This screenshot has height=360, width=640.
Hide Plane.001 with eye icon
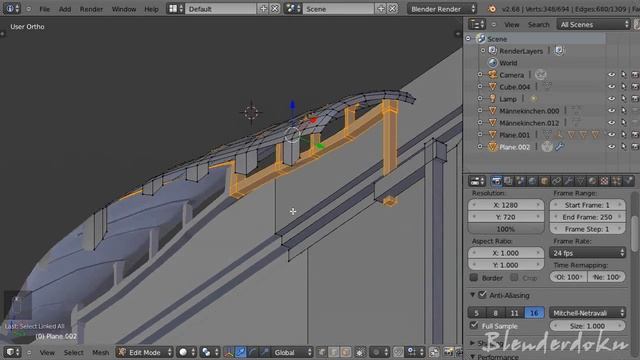pyautogui.click(x=611, y=135)
